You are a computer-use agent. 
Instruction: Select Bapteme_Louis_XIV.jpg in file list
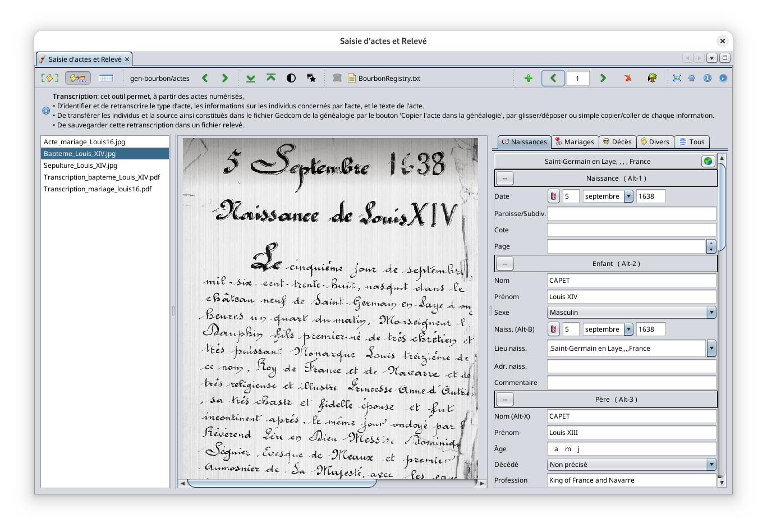(x=105, y=154)
